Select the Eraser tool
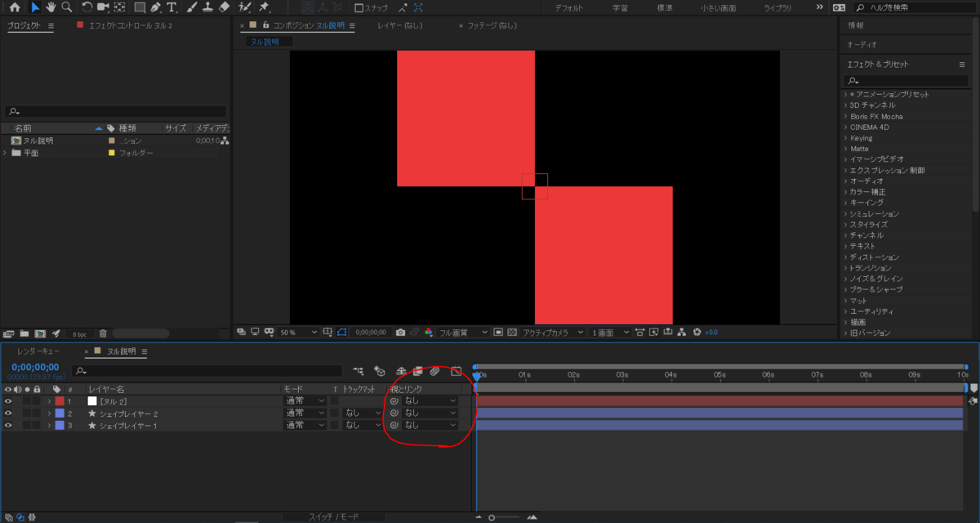 225,7
